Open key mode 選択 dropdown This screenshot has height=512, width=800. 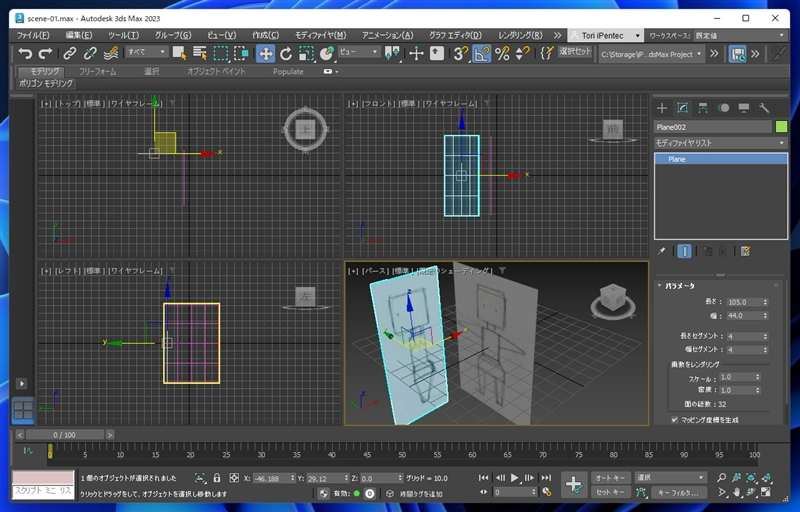click(670, 477)
